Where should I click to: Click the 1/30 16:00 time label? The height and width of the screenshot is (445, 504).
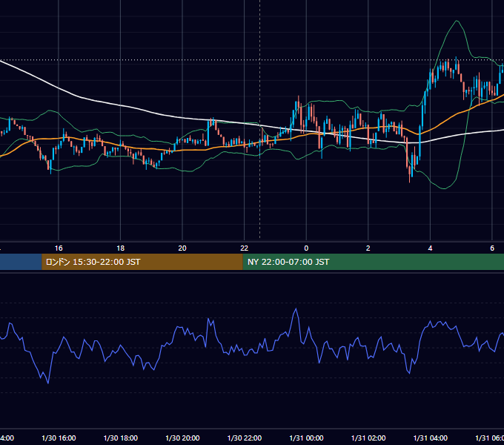click(59, 438)
